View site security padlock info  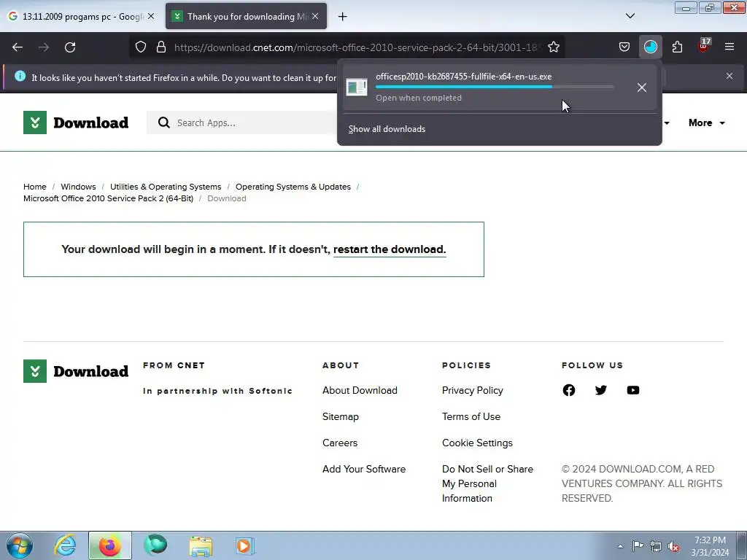(x=161, y=47)
